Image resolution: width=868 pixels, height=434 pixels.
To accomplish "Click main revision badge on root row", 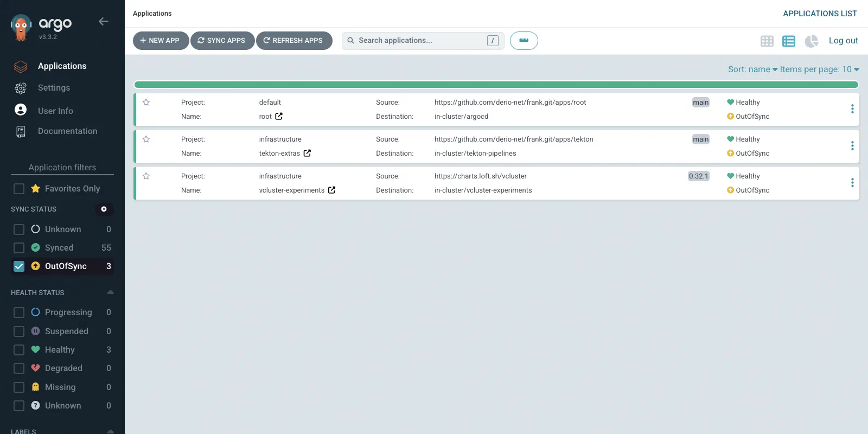I will tap(701, 103).
